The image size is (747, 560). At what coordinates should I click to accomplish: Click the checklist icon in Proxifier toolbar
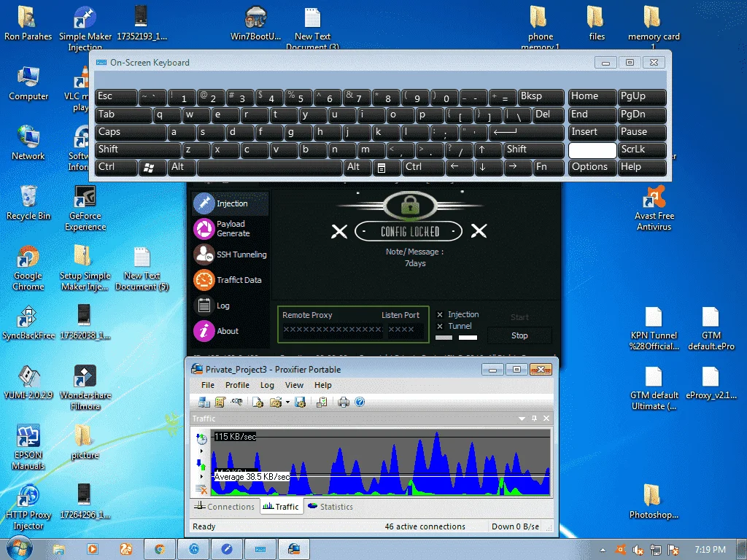point(322,402)
